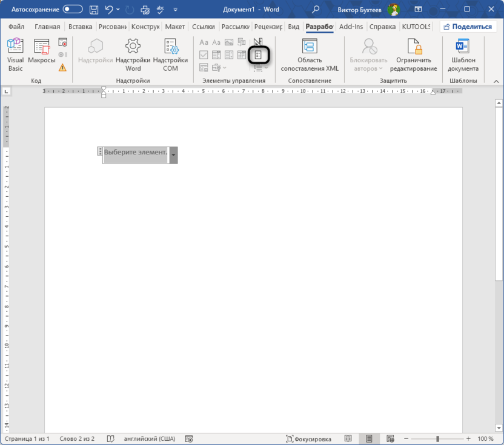Open the Visual Basic editor

pos(15,54)
